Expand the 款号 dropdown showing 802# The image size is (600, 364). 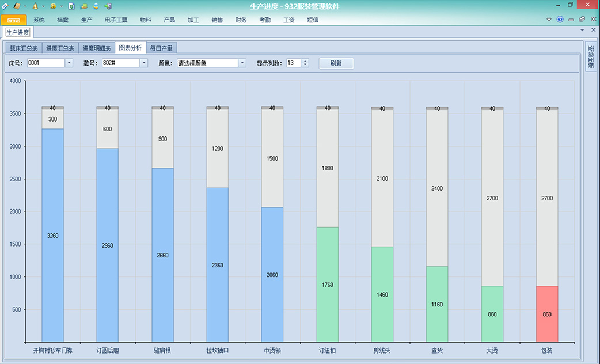[x=144, y=63]
